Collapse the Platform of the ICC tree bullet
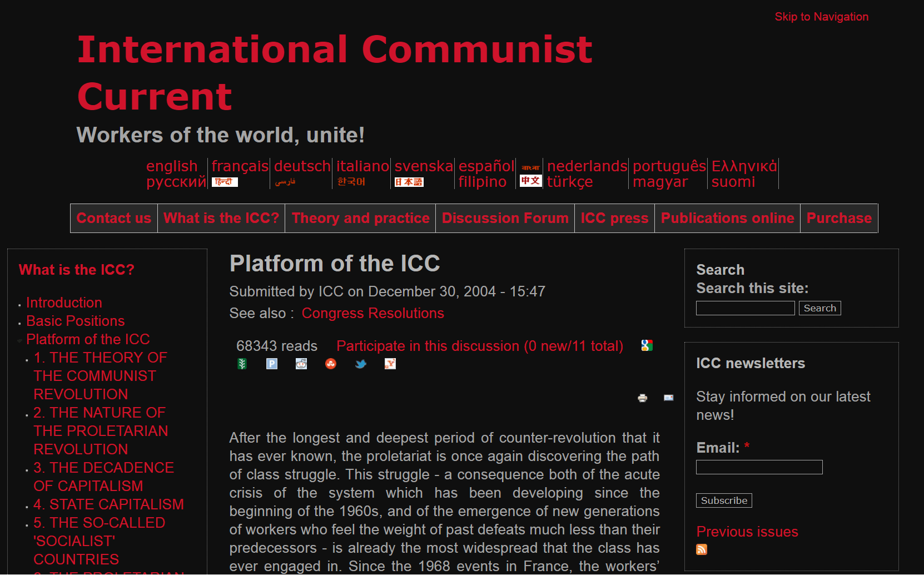The width and height of the screenshot is (924, 575). click(x=20, y=340)
